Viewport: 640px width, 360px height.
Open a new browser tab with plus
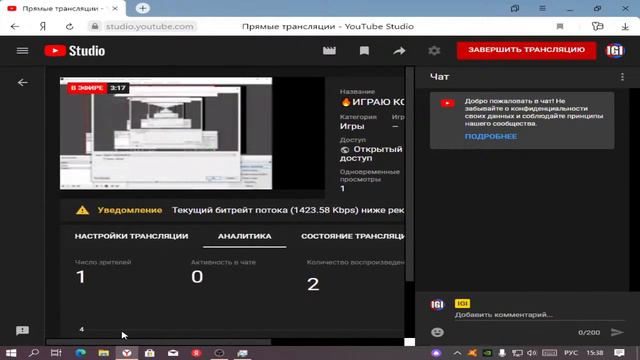click(142, 8)
